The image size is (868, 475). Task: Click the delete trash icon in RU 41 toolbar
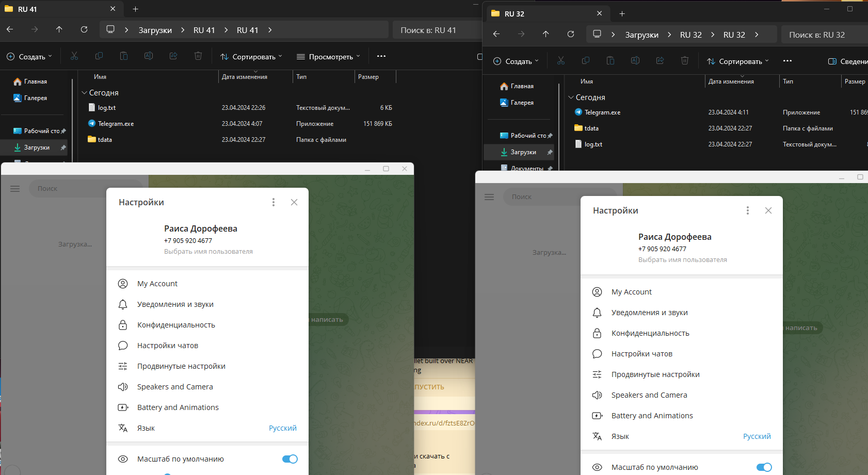pyautogui.click(x=198, y=56)
